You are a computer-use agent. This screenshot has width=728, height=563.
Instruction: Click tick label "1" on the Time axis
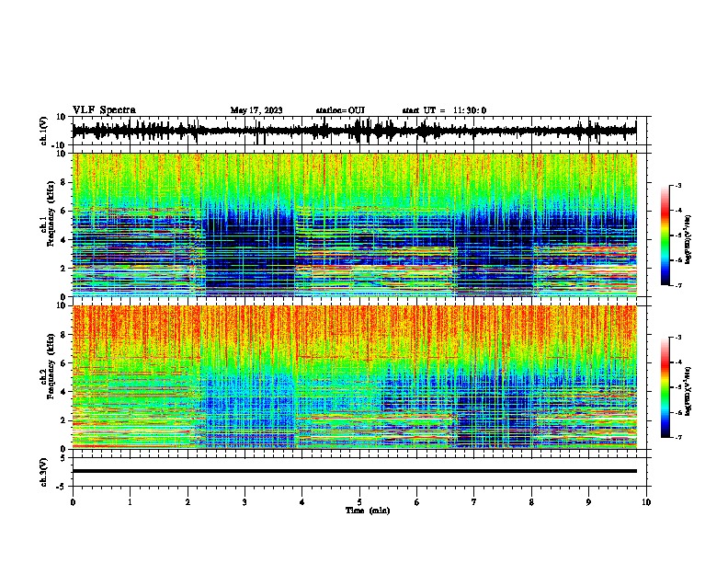click(x=130, y=502)
